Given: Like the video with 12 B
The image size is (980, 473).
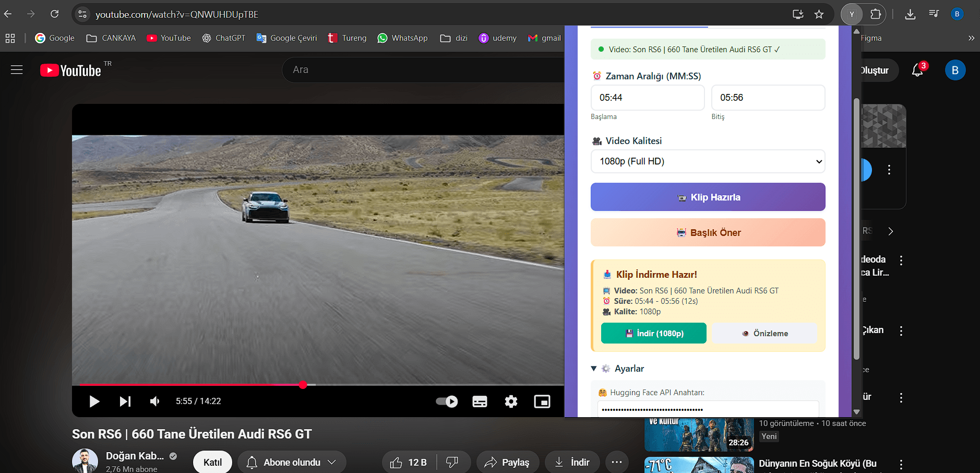Looking at the screenshot, I should pos(409,463).
